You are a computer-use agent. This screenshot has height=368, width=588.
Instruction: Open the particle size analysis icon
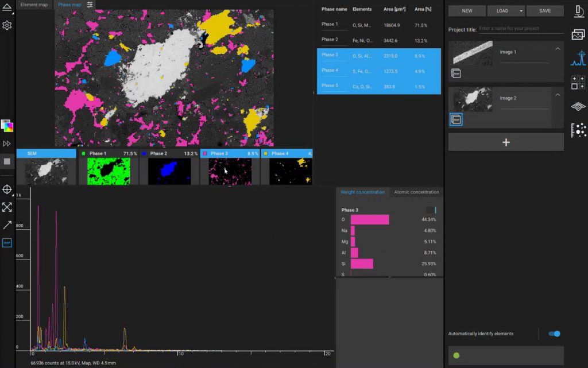(578, 130)
